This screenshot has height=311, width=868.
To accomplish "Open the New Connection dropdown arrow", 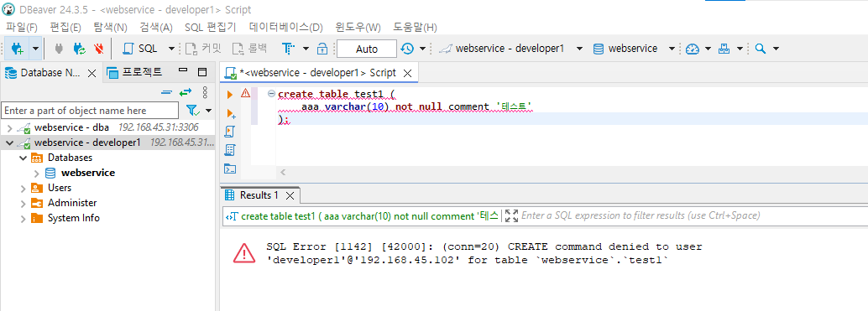I will pyautogui.click(x=35, y=49).
